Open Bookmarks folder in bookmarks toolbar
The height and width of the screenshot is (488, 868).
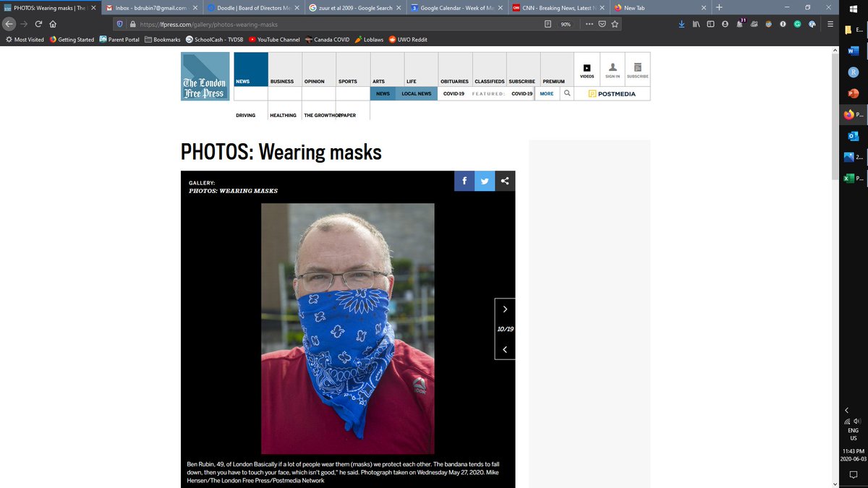[162, 39]
